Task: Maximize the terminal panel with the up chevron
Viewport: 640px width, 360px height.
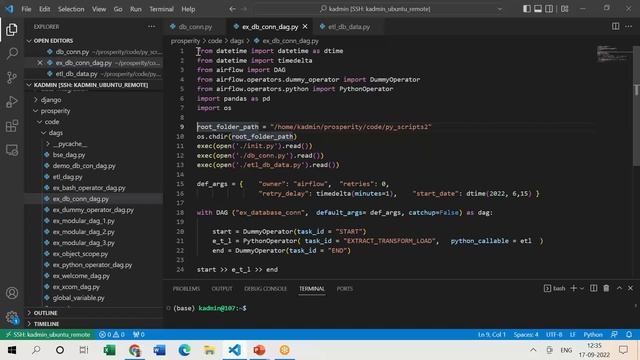Action: 619,289
